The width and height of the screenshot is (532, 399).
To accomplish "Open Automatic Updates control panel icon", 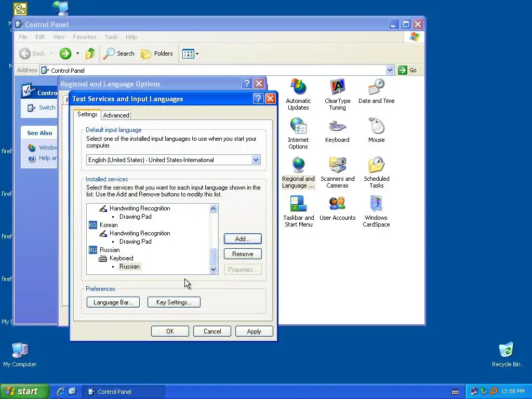I will point(298,95).
